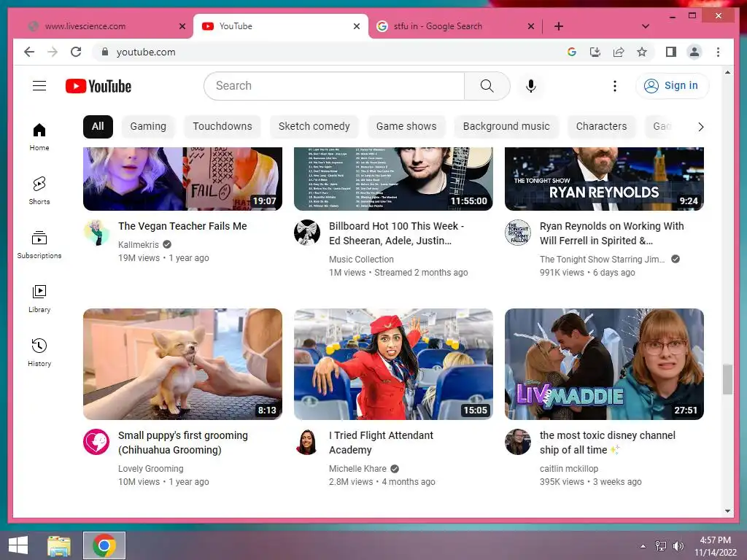The height and width of the screenshot is (560, 747).
Task: Open The Vegan Teacher Fails Me title
Action: click(x=182, y=226)
